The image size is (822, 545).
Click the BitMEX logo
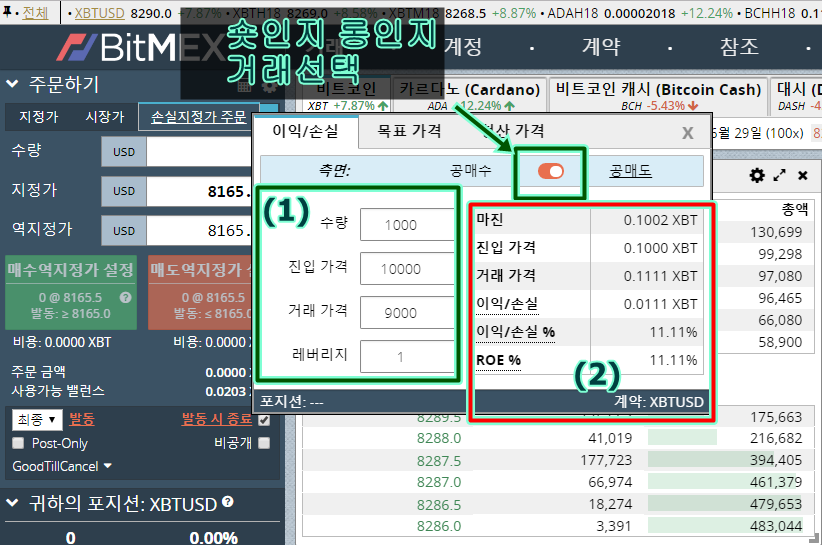click(140, 47)
